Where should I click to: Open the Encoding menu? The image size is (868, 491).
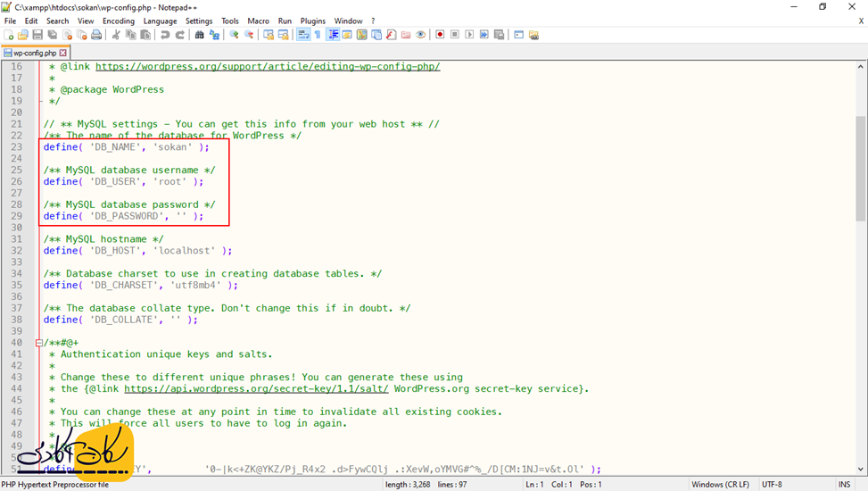[119, 21]
